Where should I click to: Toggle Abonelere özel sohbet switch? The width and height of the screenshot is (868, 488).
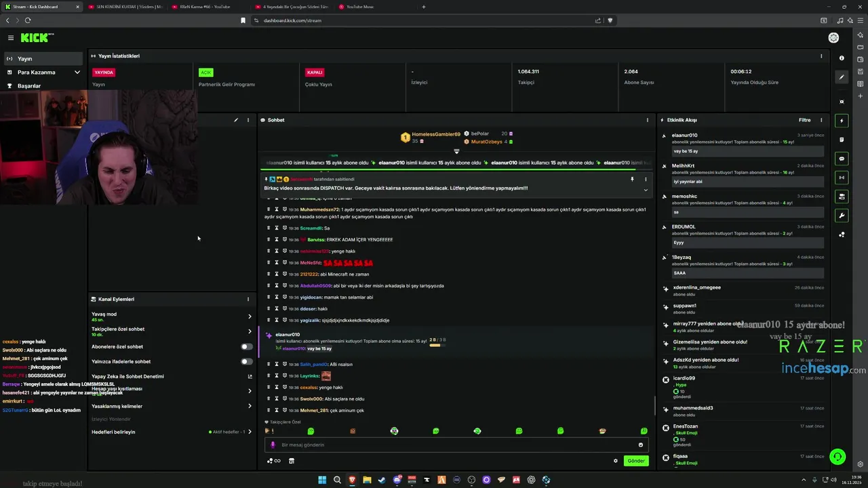click(247, 346)
